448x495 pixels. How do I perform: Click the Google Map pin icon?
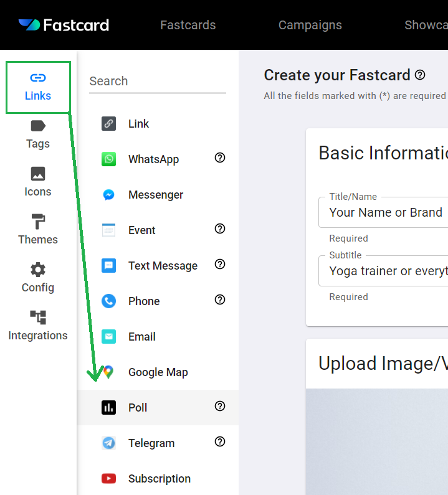coord(108,372)
